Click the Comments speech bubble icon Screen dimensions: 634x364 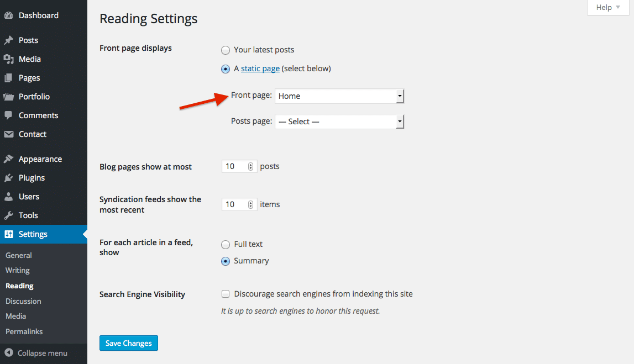point(8,115)
